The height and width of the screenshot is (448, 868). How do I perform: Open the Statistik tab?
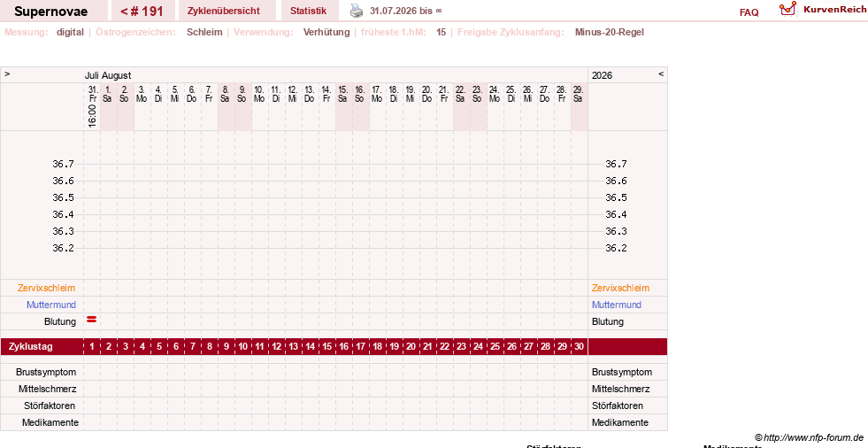308,11
